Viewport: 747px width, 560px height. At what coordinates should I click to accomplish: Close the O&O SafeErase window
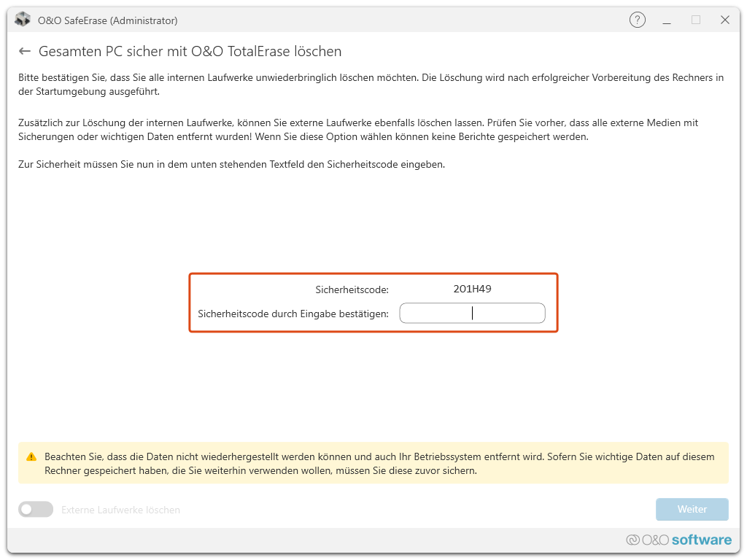pyautogui.click(x=724, y=20)
